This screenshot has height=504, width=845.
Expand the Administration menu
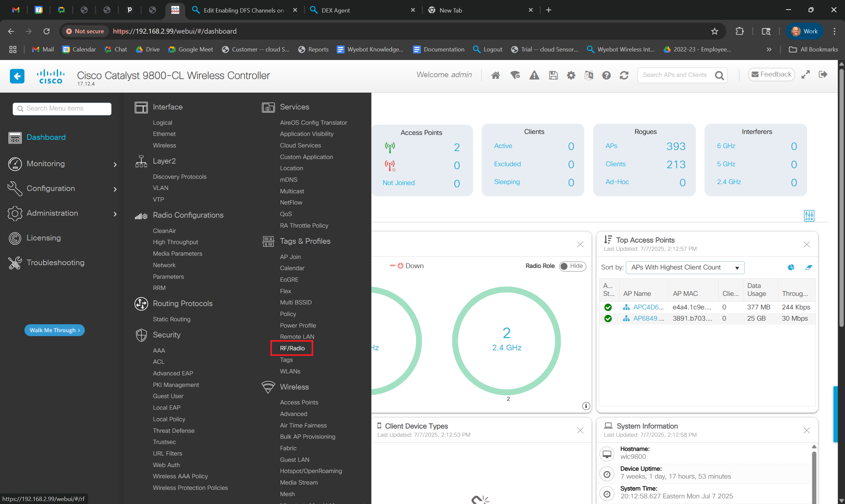63,213
